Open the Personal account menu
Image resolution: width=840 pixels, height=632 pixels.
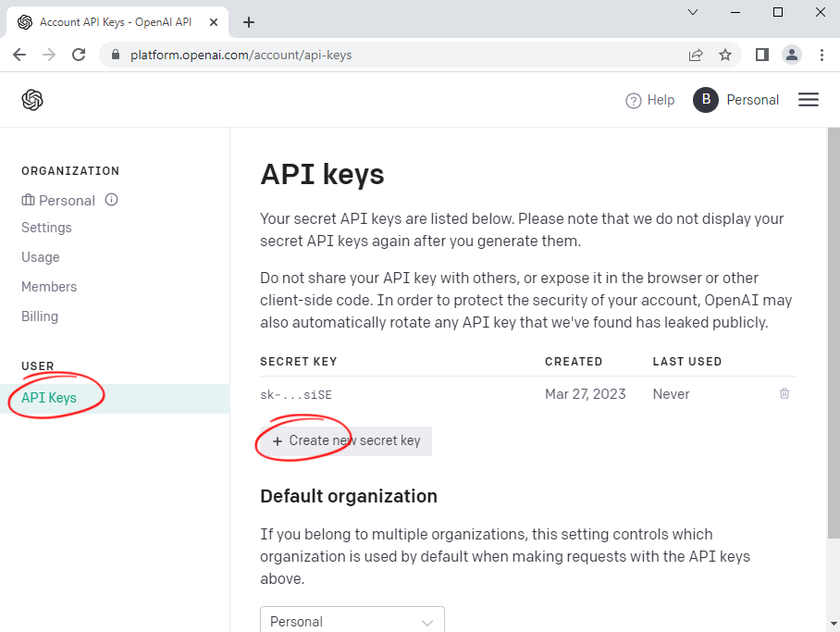(x=752, y=100)
